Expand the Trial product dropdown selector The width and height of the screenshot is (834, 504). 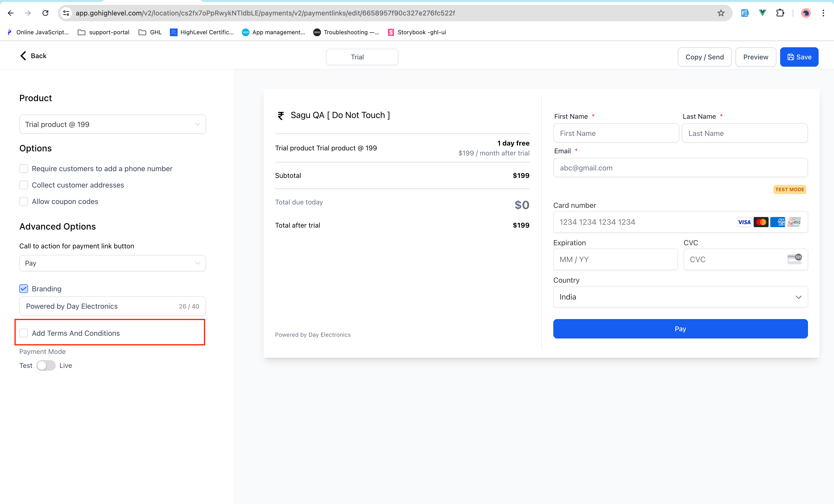click(x=112, y=124)
